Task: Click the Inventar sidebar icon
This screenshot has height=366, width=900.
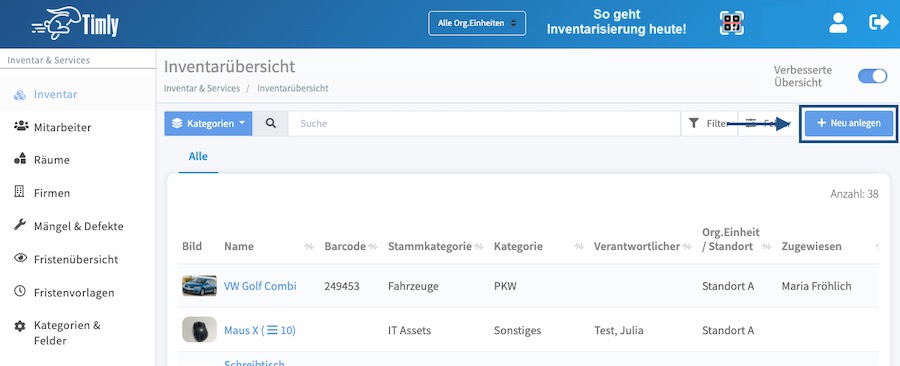Action: click(x=20, y=95)
